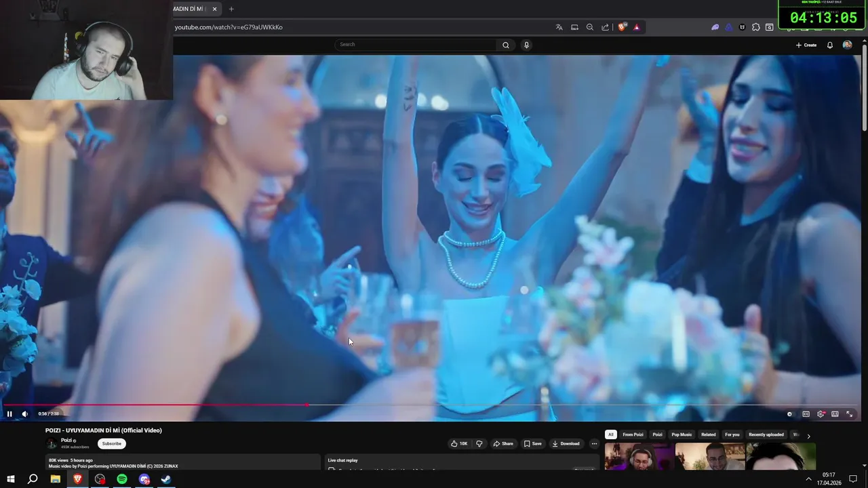Viewport: 868px width, 488px height.
Task: Expand more filter chips with right arrow
Action: coord(808,436)
